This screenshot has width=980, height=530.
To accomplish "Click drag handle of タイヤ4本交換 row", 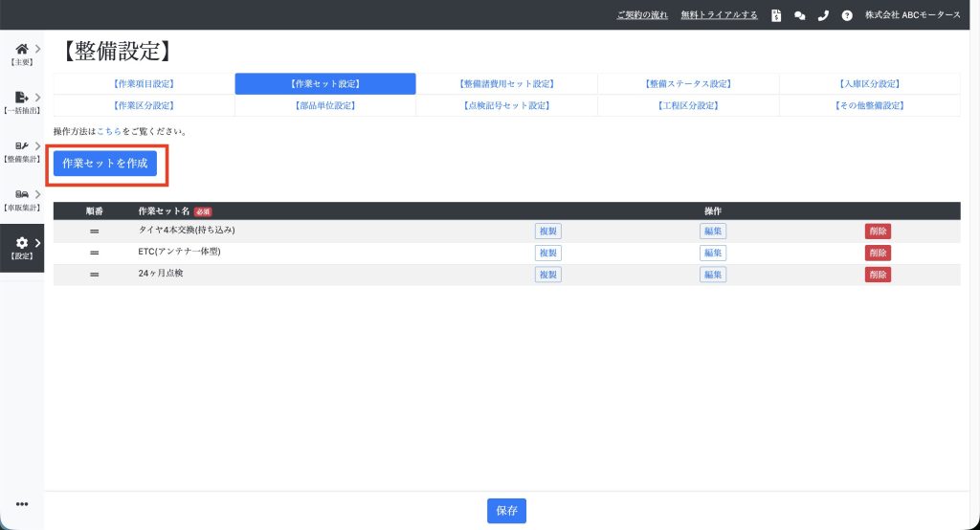I will click(95, 231).
